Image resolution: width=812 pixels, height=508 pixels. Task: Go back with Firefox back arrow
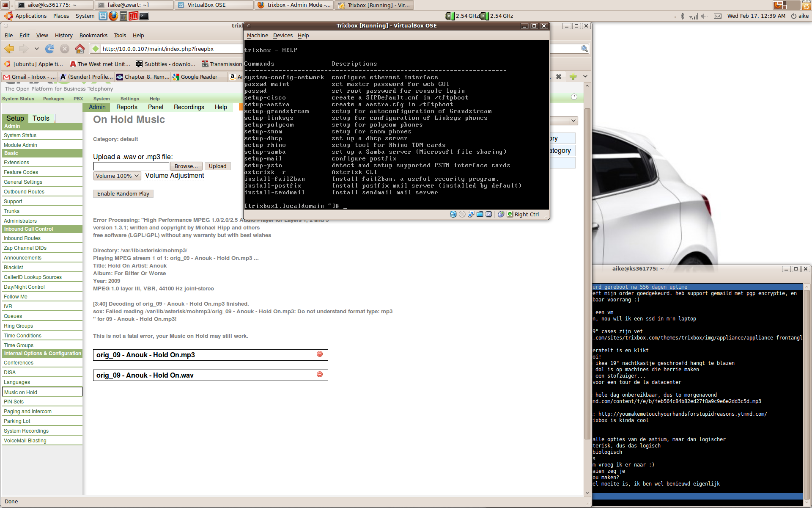pos(9,49)
